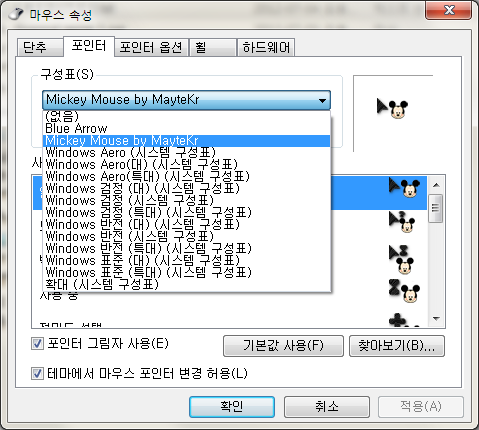The width and height of the screenshot is (479, 430).
Task: Click the mouse icon in title bar
Action: [16, 14]
